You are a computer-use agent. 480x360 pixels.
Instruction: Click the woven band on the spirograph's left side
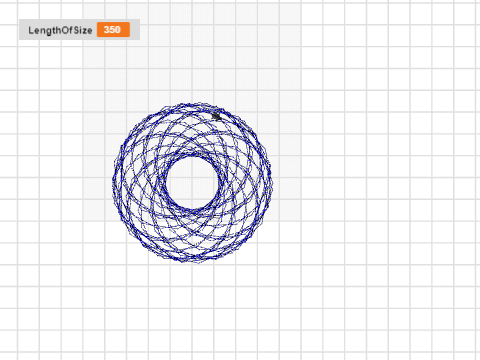click(138, 183)
